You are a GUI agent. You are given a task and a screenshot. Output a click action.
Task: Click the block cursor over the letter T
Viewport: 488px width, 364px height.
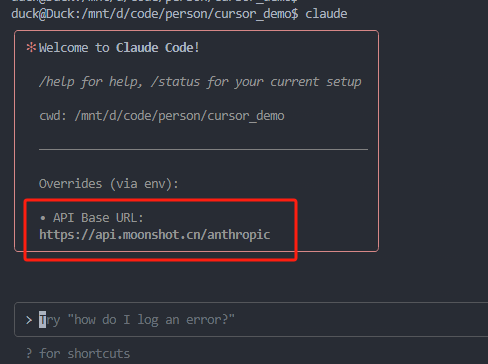tap(42, 320)
